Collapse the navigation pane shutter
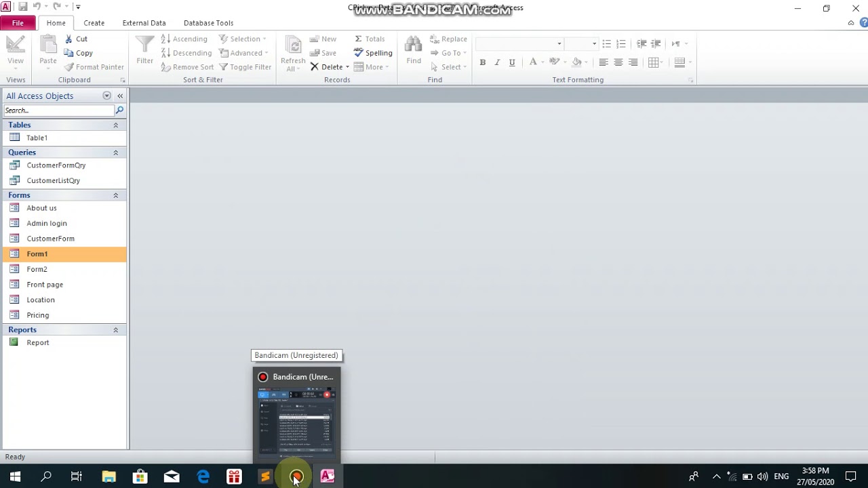Image resolution: width=868 pixels, height=488 pixels. 120,96
